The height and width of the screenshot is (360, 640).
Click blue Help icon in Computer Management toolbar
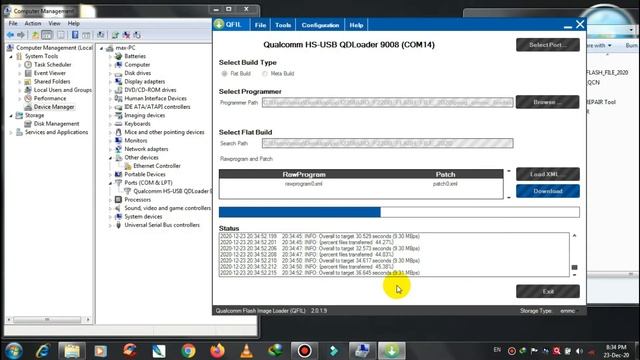tap(75, 35)
